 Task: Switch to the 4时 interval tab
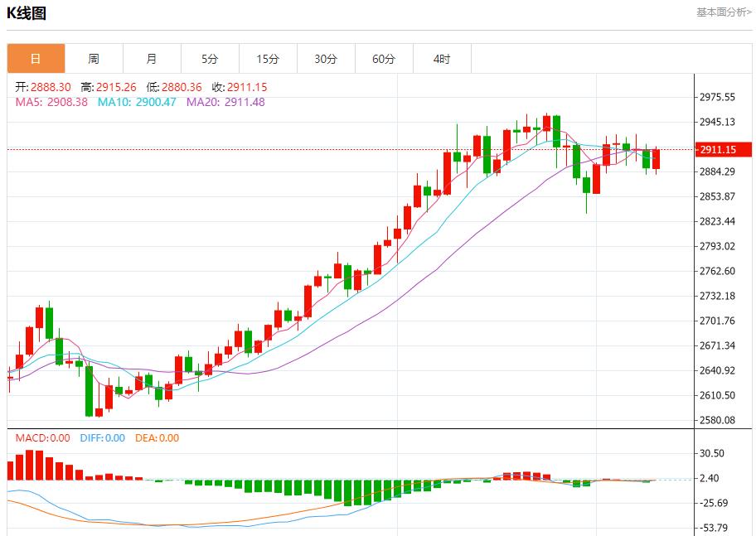pyautogui.click(x=442, y=59)
